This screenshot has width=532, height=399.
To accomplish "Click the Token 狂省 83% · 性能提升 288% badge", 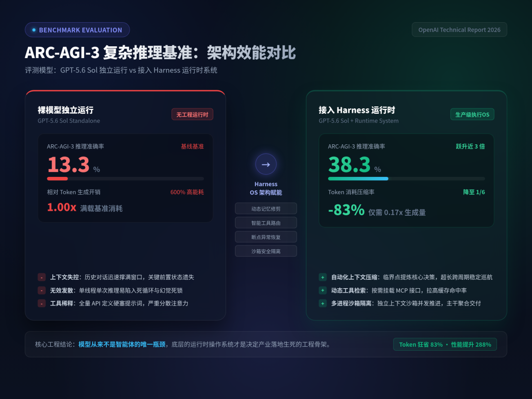I will tap(445, 344).
